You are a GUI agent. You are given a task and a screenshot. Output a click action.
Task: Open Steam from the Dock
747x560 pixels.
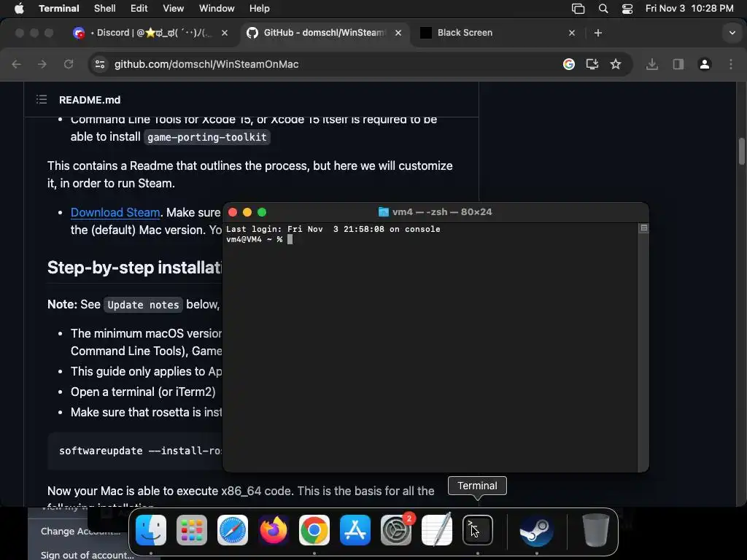point(536,530)
